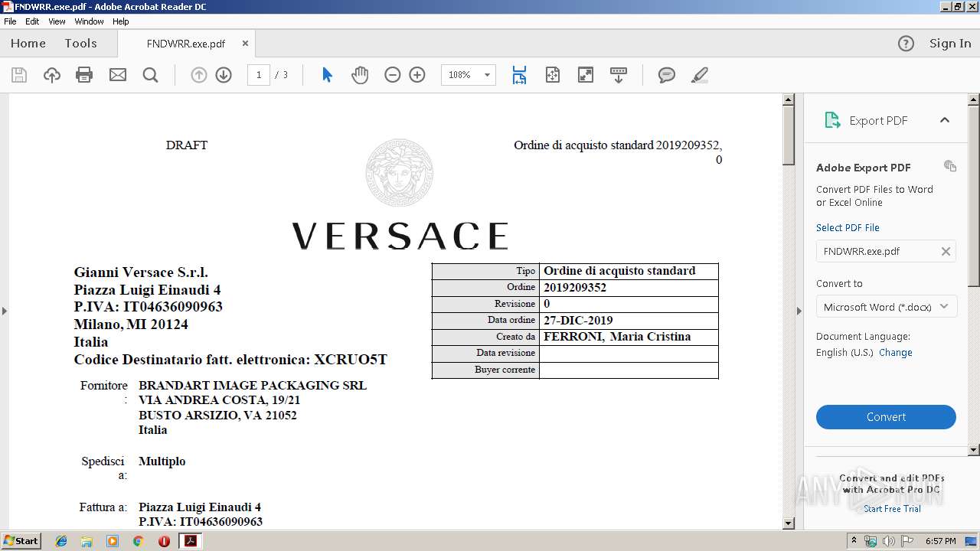Viewport: 980px width, 551px height.
Task: Click the Sign In link
Action: pyautogui.click(x=950, y=44)
